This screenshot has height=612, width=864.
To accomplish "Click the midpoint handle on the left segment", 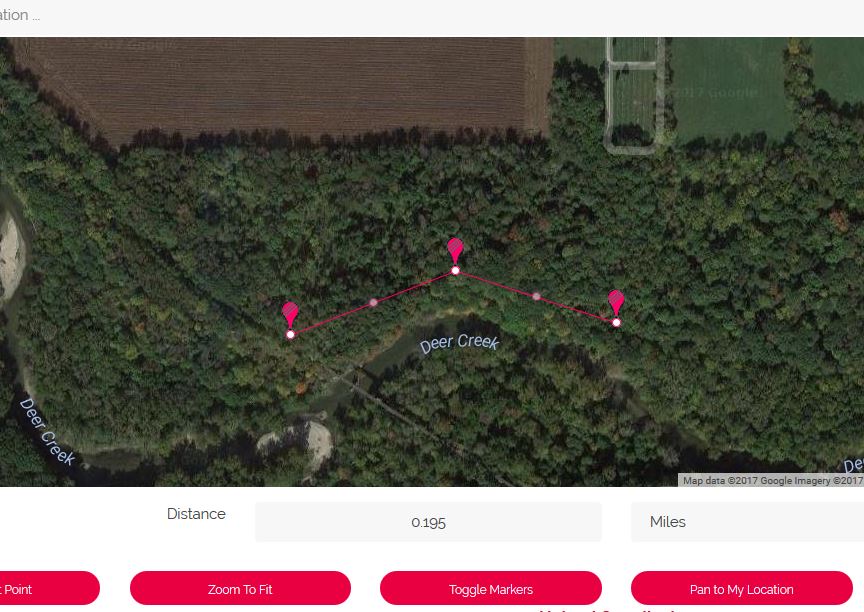I will click(x=373, y=302).
